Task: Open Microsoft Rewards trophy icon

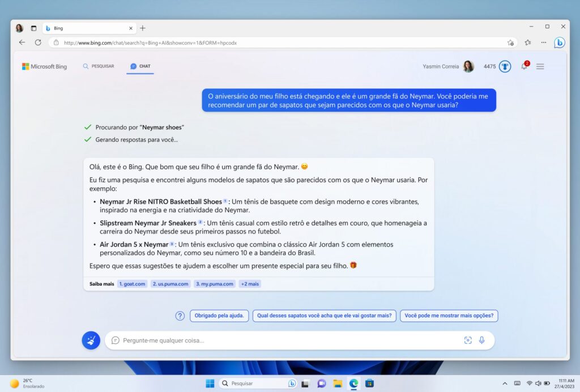Action: 505,67
